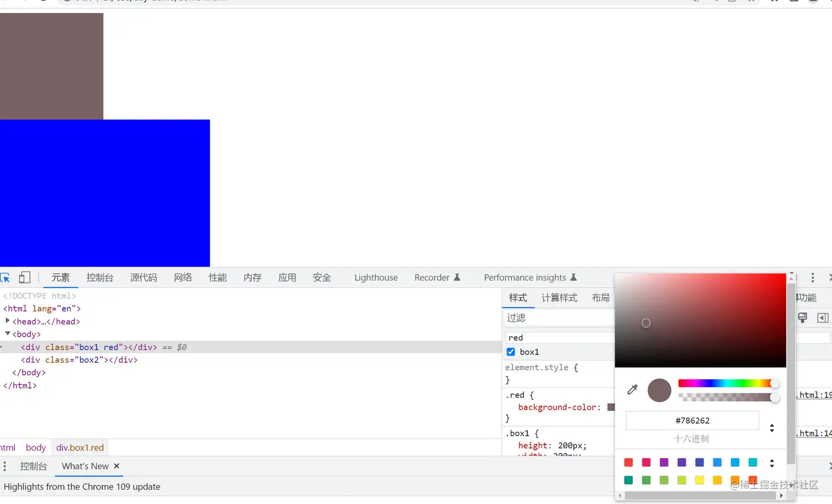Click the new style rule paint icon

803,317
